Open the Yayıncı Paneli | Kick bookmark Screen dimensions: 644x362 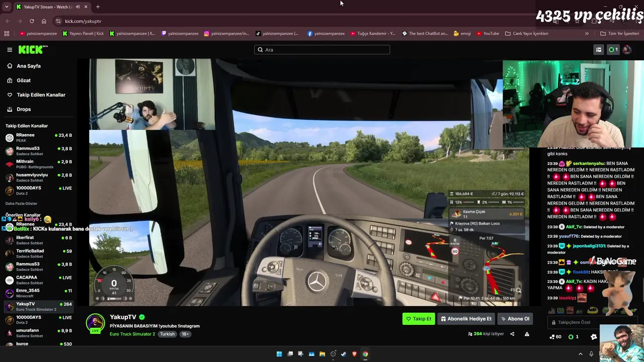pyautogui.click(x=83, y=34)
